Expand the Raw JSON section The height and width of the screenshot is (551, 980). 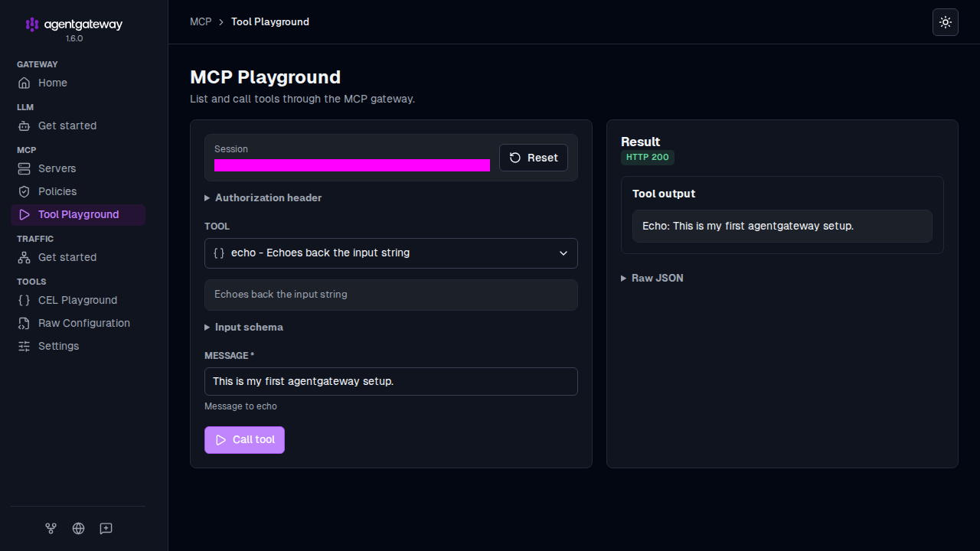pos(652,278)
